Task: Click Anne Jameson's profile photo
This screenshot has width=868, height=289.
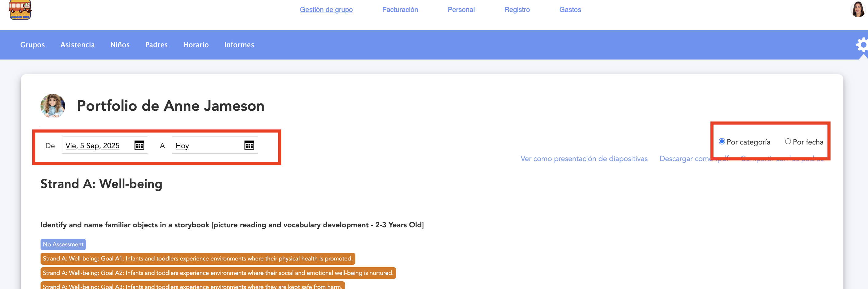Action: pyautogui.click(x=53, y=106)
